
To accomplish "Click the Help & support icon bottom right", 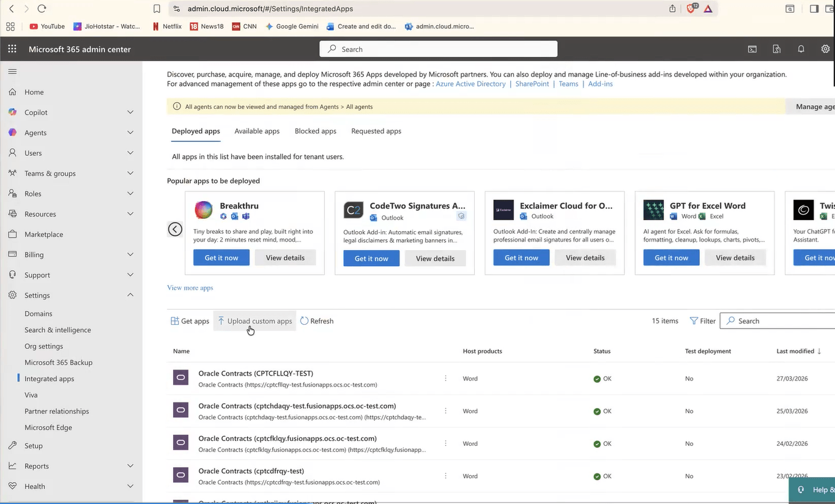I will coord(800,489).
